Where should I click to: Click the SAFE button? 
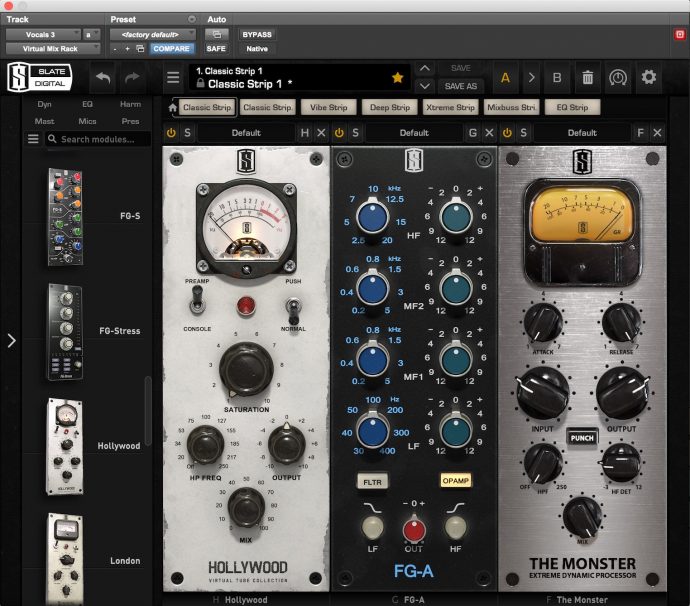point(216,48)
